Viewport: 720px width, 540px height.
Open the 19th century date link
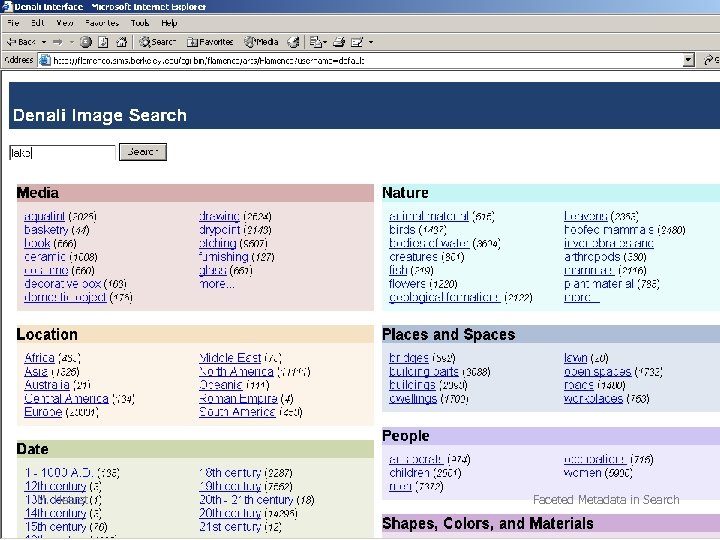(x=230, y=486)
